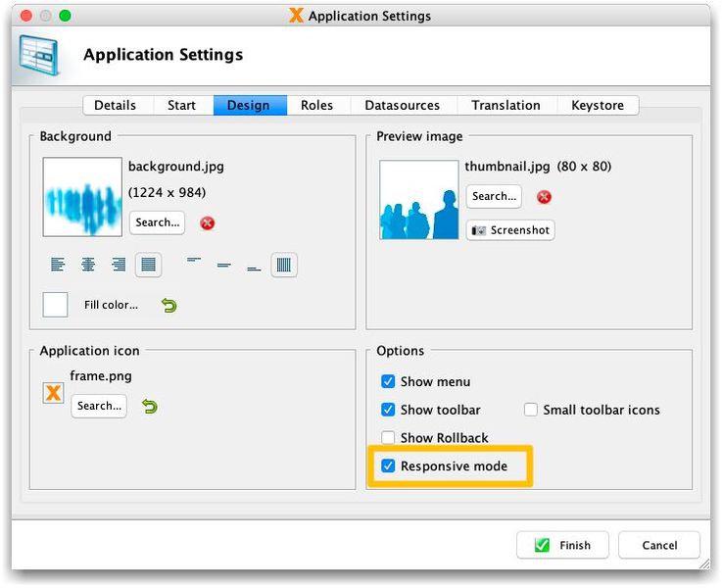Cancel the Application Settings dialog
722x588 pixels.
[x=659, y=545]
